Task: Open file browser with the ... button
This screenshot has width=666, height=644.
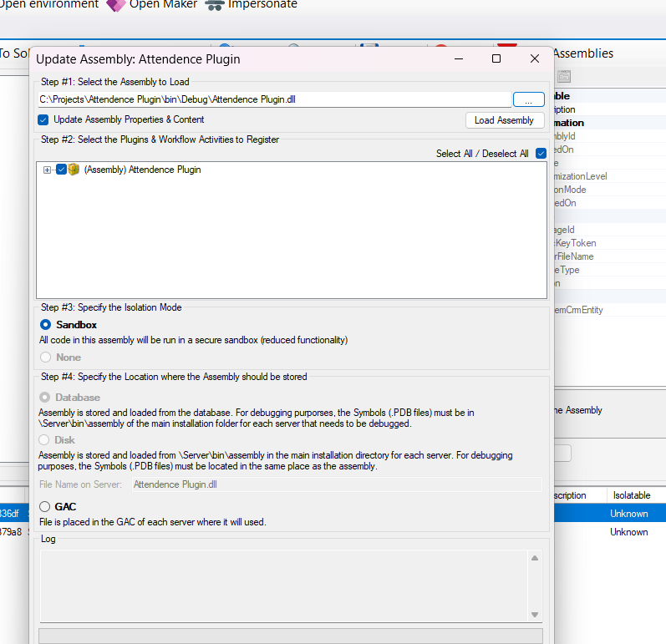Action: point(528,99)
